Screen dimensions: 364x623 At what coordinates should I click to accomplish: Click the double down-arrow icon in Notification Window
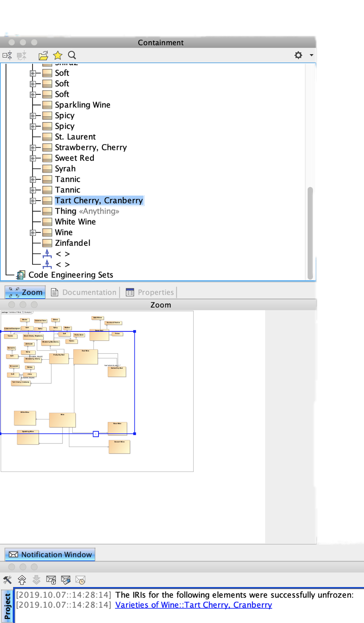pyautogui.click(x=36, y=580)
